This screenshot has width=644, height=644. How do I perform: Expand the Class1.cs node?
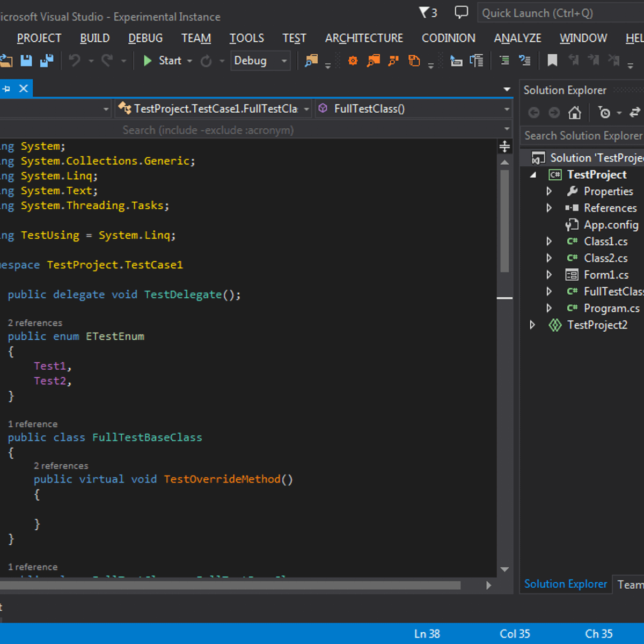(549, 241)
